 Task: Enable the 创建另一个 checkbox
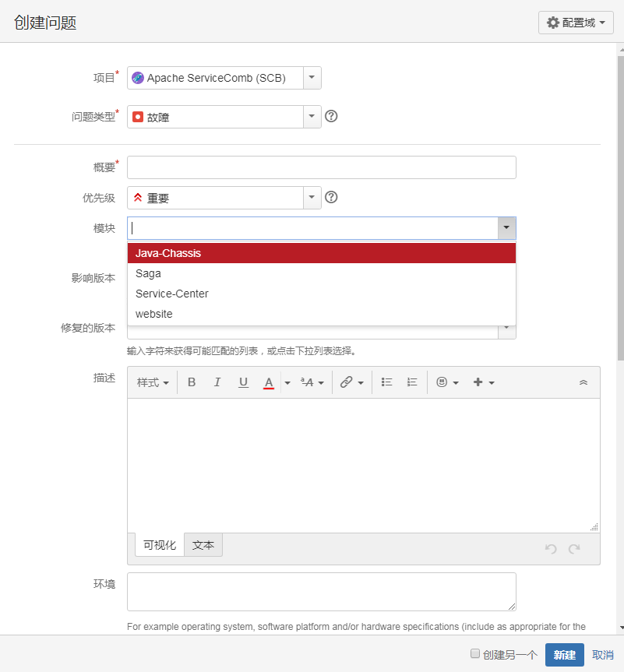(x=475, y=654)
